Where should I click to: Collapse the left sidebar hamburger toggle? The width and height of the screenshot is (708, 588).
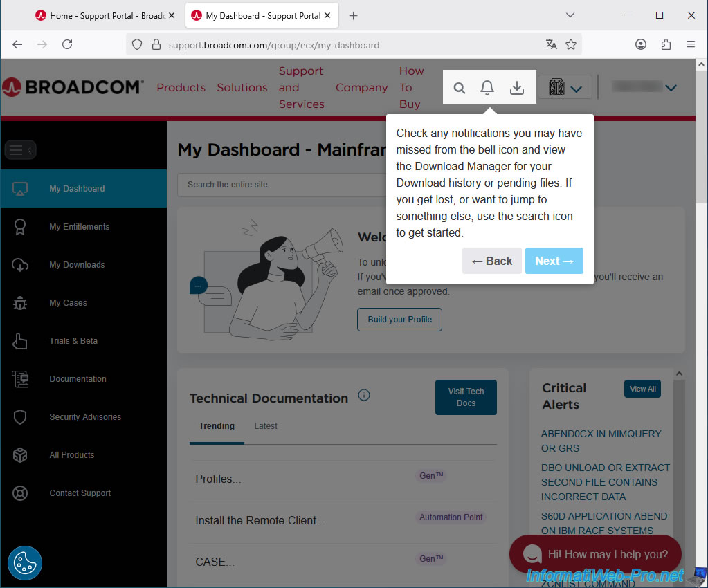coord(20,149)
